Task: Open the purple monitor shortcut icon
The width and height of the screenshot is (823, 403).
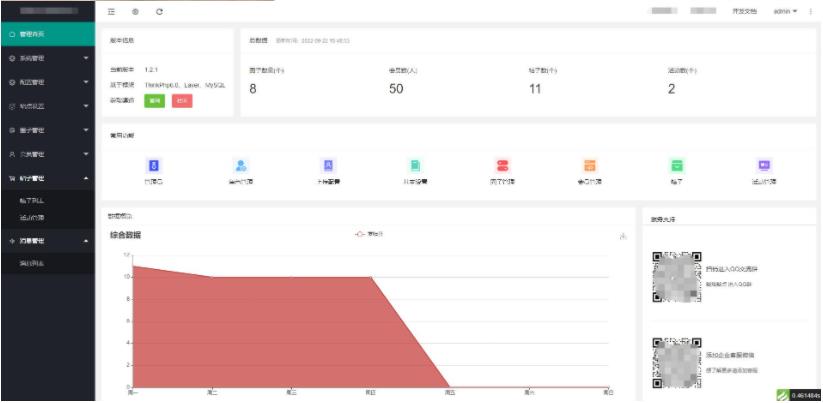Action: pyautogui.click(x=764, y=166)
